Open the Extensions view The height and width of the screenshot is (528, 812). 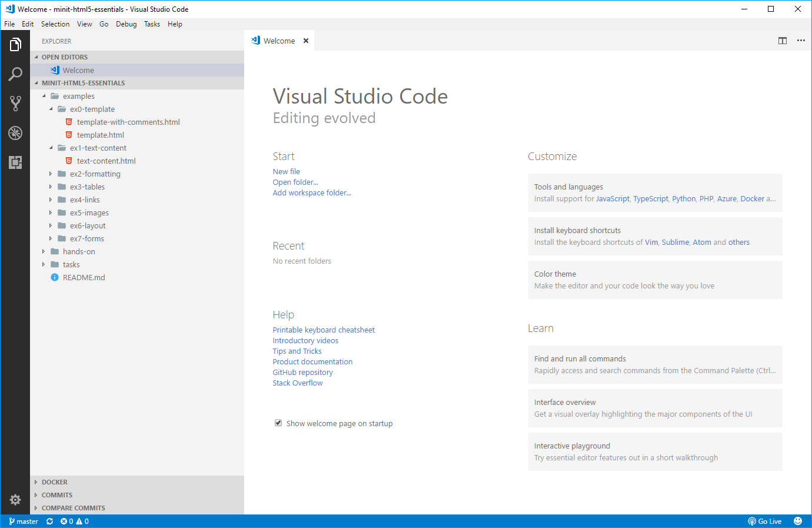click(x=15, y=162)
